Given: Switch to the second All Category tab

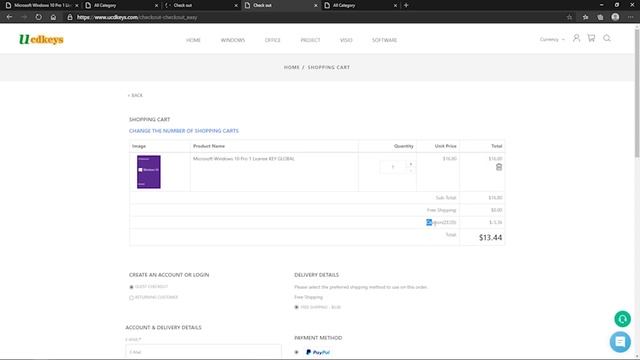Looking at the screenshot, I should 121,5.
